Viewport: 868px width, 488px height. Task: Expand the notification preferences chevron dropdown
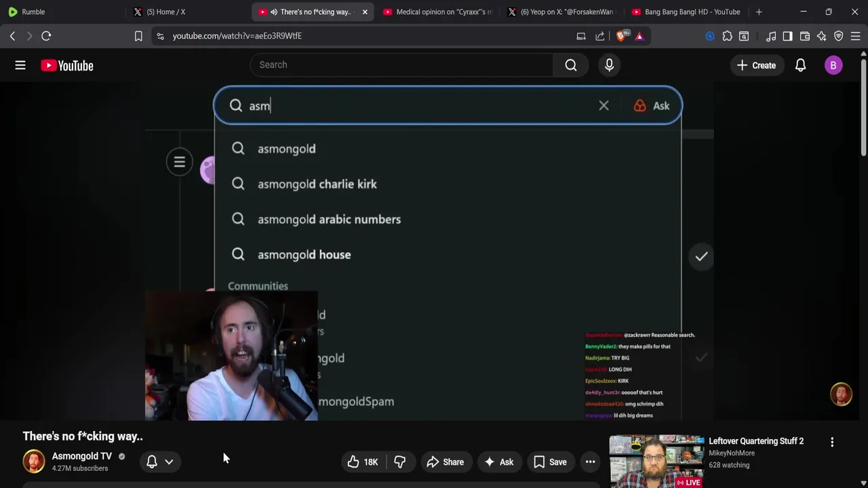point(169,462)
